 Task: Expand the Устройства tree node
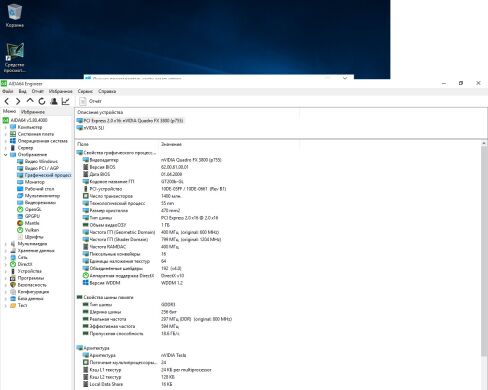[5, 271]
